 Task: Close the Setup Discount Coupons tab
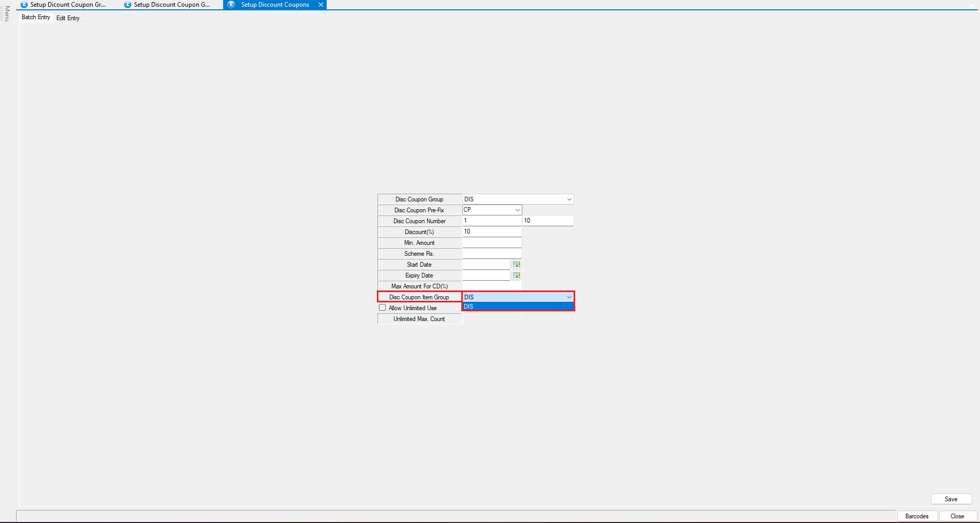[x=321, y=5]
